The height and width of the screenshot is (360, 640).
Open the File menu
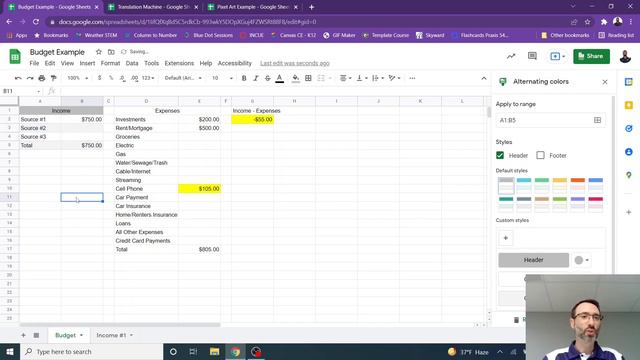(34, 63)
